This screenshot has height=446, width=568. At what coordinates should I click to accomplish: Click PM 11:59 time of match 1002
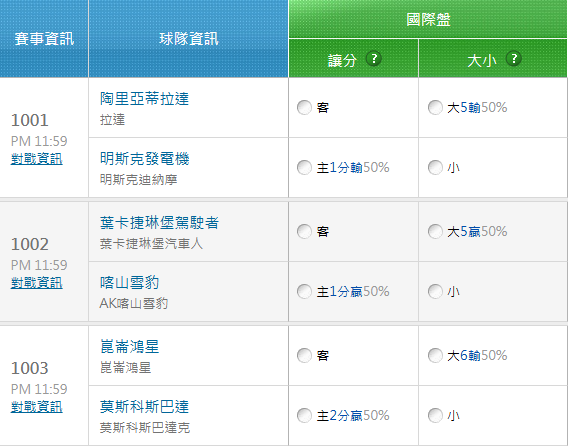(39, 265)
